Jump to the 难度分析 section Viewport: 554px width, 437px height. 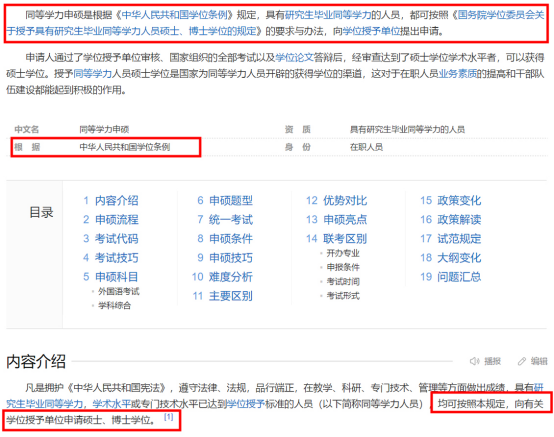coord(231,277)
